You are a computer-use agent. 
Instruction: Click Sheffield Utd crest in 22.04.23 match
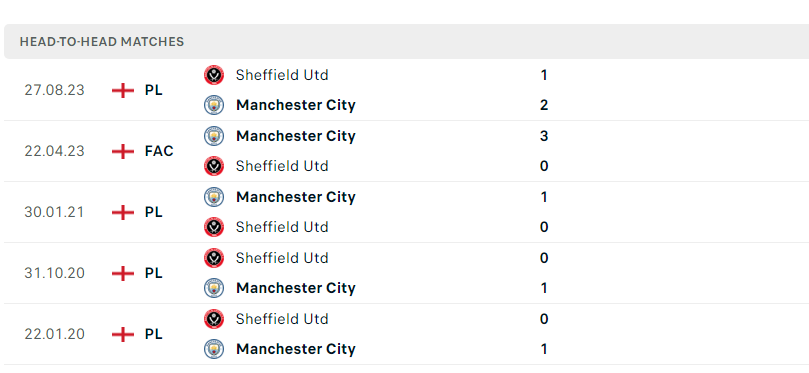coord(214,166)
